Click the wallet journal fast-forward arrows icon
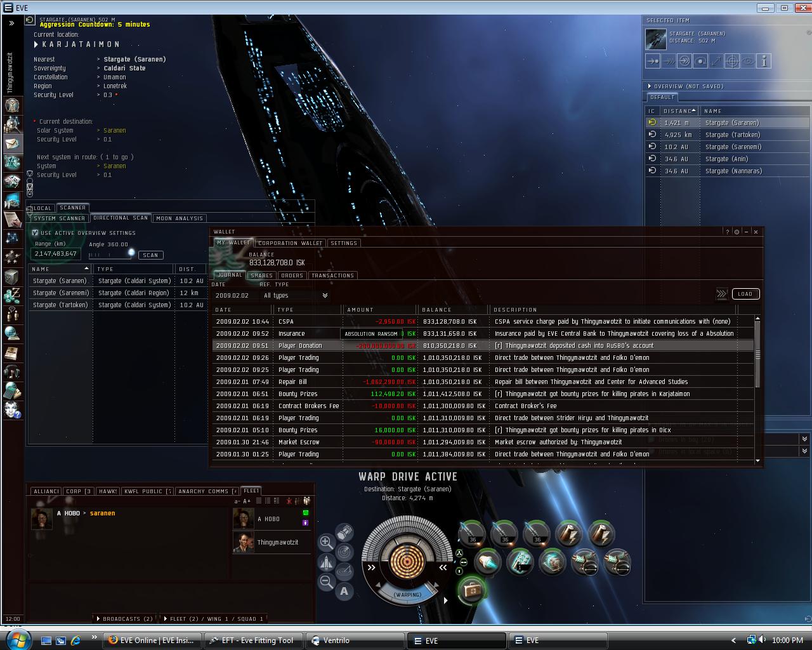Image resolution: width=812 pixels, height=650 pixels. tap(722, 294)
